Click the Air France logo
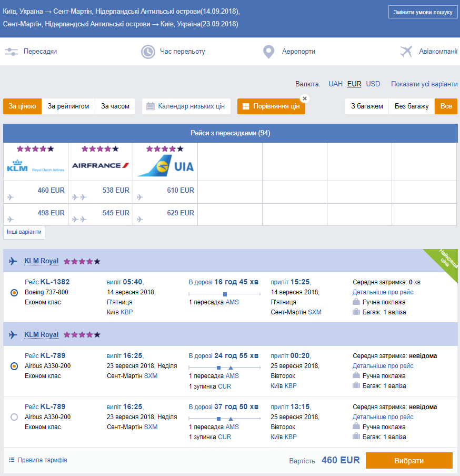 coord(101,165)
